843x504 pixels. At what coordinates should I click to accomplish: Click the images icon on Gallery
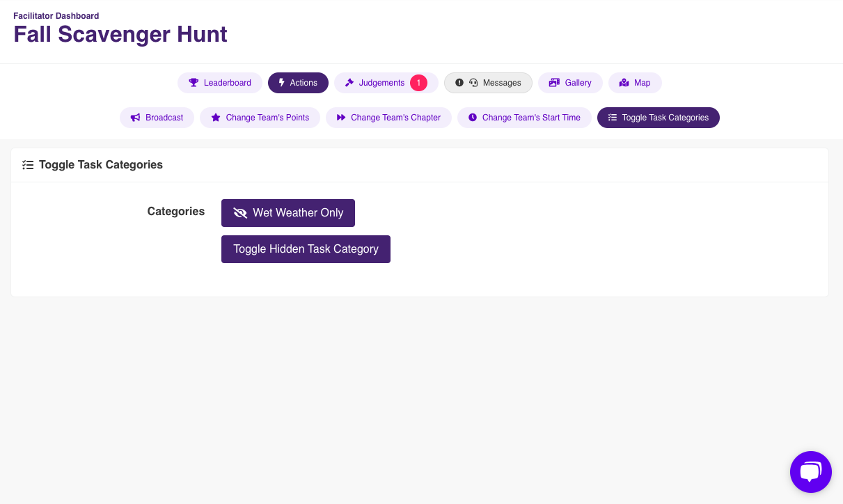pyautogui.click(x=554, y=83)
